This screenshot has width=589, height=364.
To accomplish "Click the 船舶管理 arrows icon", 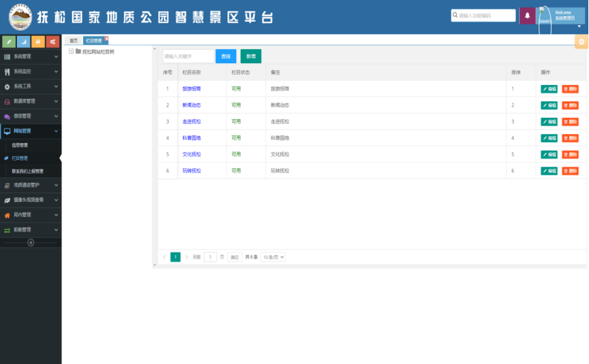I will click(x=7, y=231).
